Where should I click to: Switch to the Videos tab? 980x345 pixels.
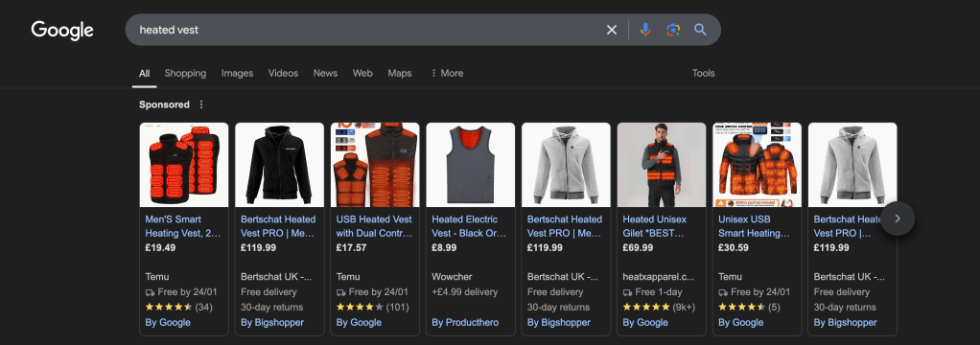[283, 73]
